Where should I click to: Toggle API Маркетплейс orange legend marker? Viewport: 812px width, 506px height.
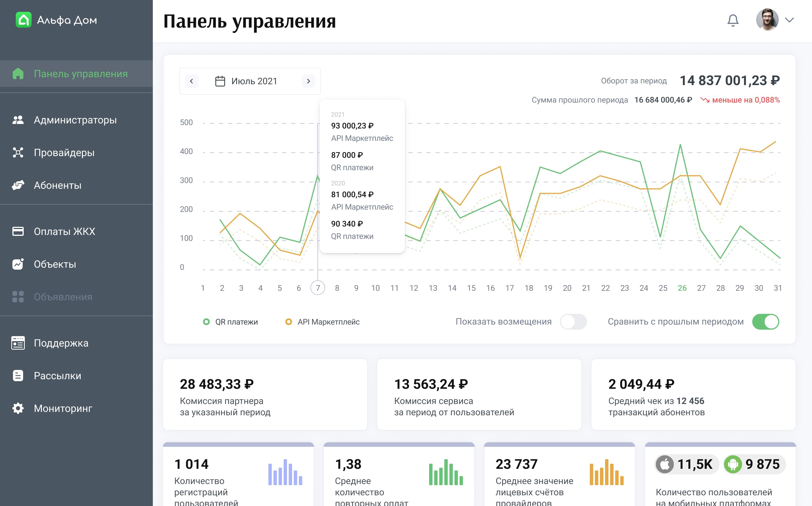click(x=288, y=322)
